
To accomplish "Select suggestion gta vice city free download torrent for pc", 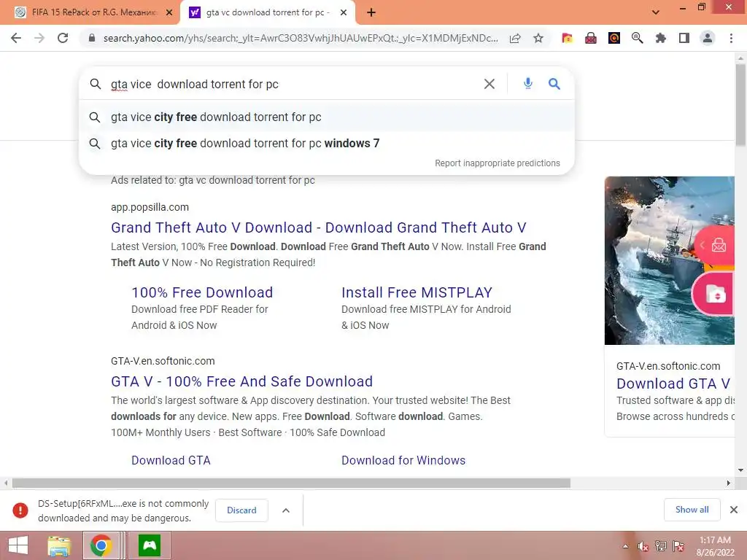I will coord(327,117).
